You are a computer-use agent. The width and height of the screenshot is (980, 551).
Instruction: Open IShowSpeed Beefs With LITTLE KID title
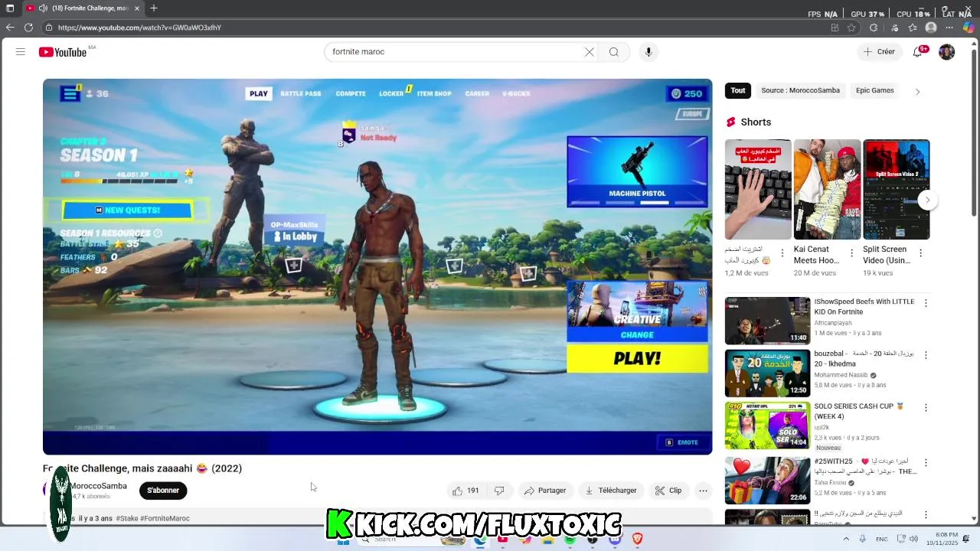point(864,307)
